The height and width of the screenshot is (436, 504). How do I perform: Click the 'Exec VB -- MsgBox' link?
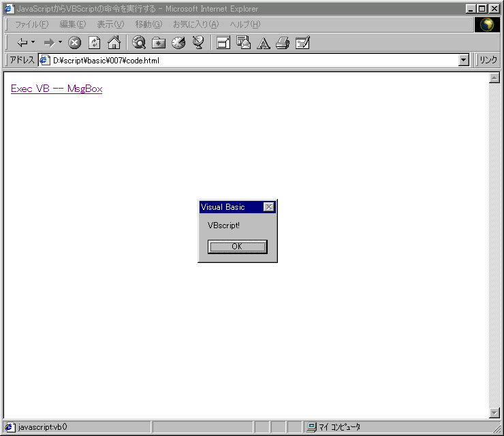pos(57,89)
